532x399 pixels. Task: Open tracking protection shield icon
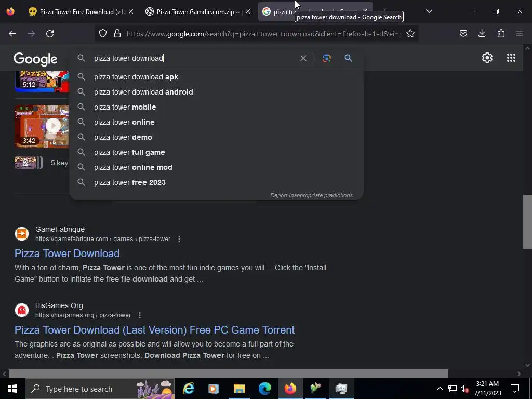[x=103, y=33]
